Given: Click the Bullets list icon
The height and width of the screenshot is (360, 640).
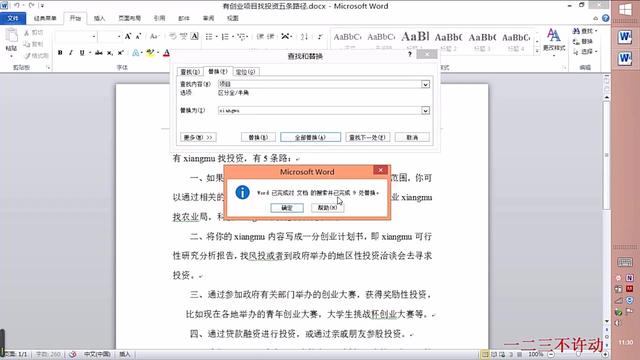Looking at the screenshot, I should tap(209, 37).
